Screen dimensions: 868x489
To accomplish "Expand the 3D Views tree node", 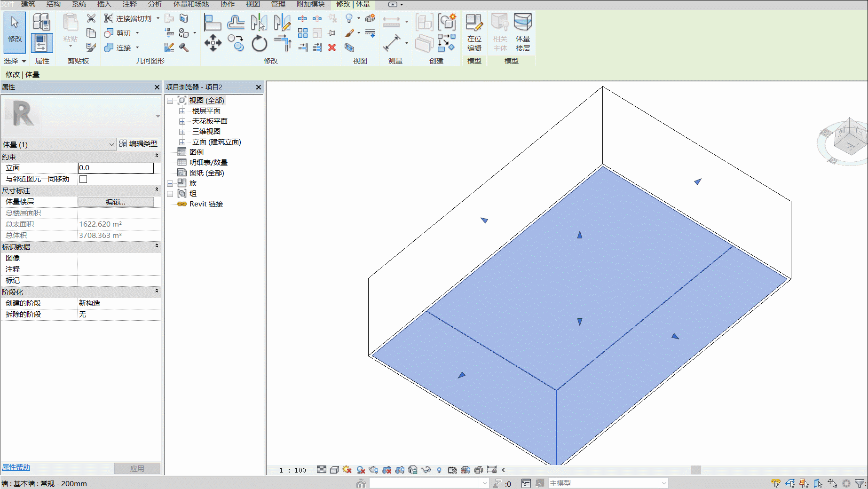I will pos(182,132).
